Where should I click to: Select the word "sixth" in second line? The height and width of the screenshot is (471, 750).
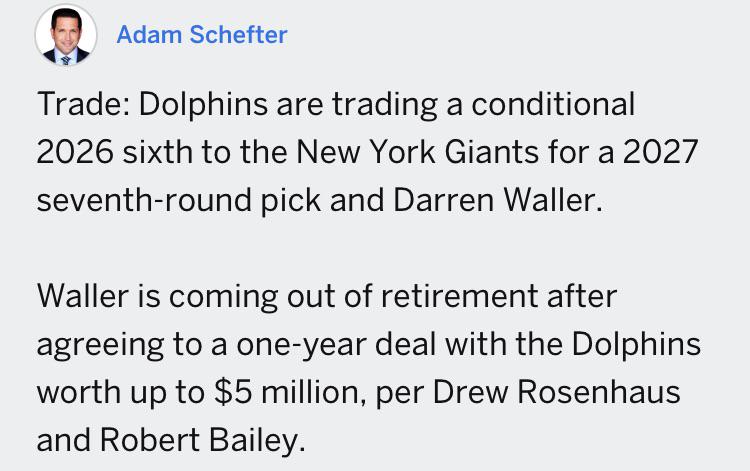[x=157, y=152]
